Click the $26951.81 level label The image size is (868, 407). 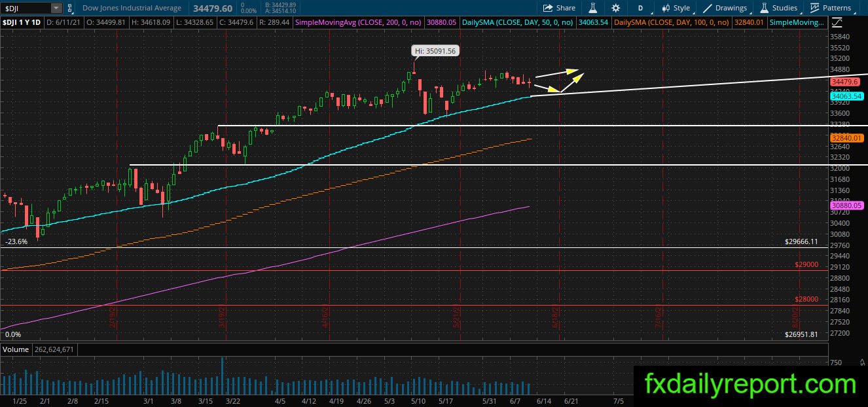point(801,334)
